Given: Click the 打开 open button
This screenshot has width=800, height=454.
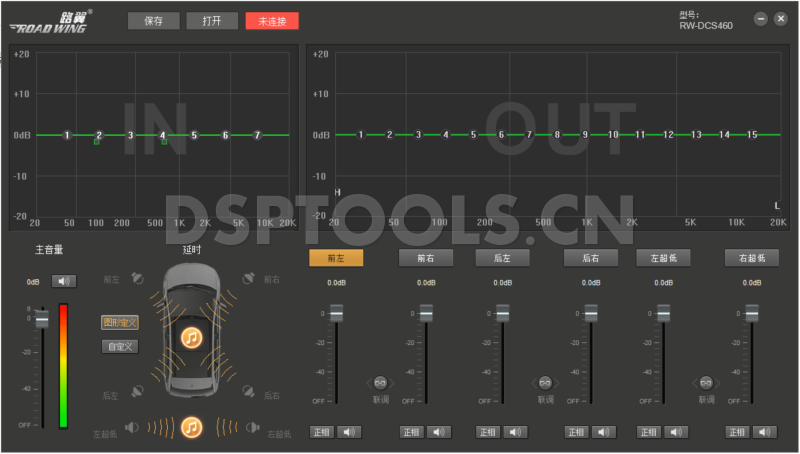Looking at the screenshot, I should tap(212, 21).
